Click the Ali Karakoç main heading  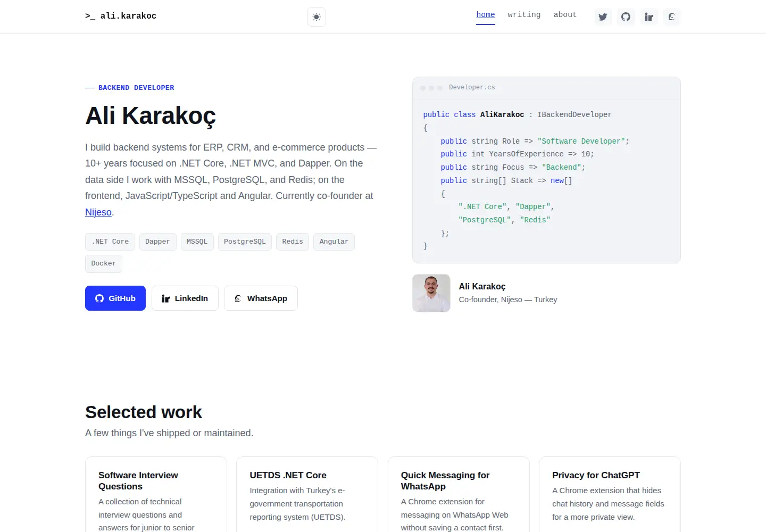(151, 116)
